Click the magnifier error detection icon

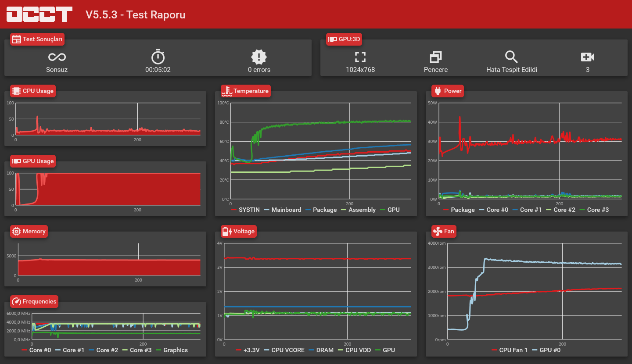point(511,57)
